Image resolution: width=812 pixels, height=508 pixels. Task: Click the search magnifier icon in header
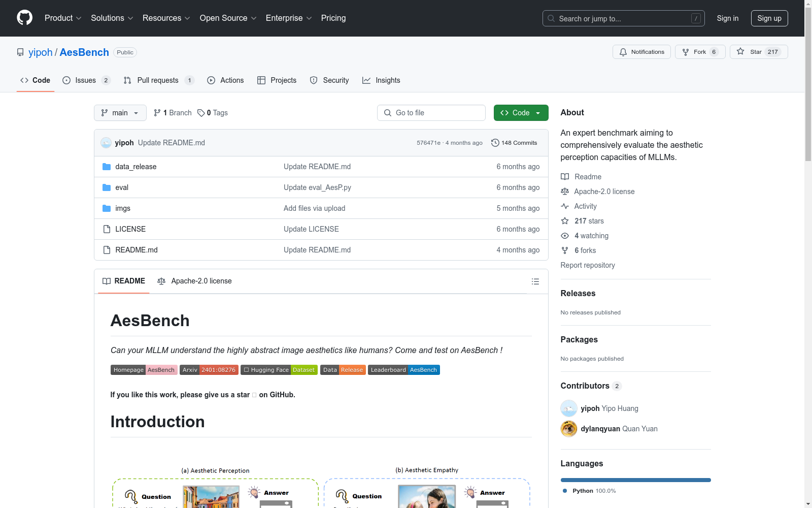[551, 18]
